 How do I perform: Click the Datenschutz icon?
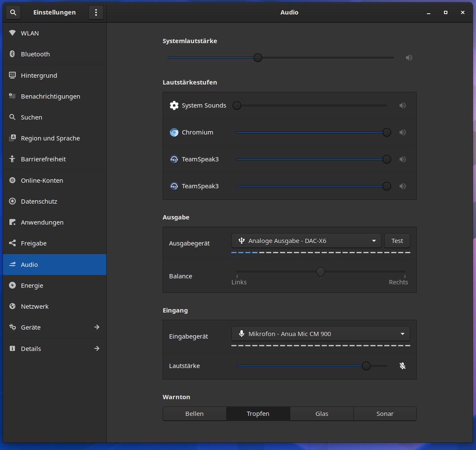click(12, 201)
